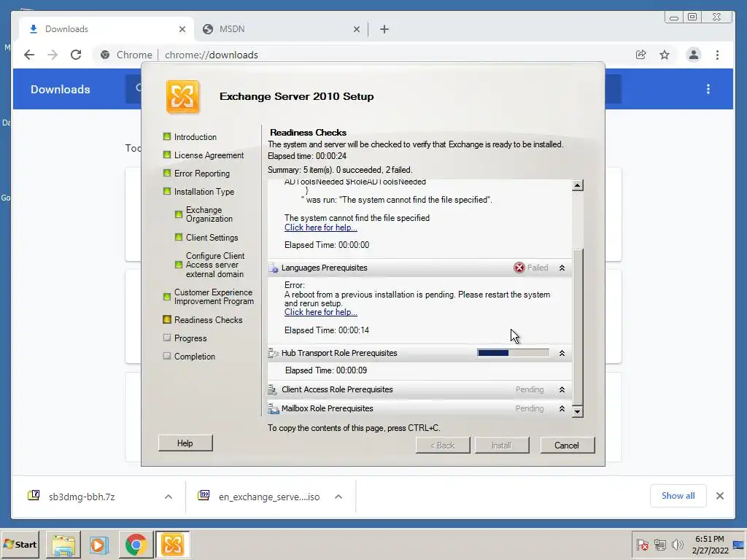The image size is (747, 560).
Task: Open Chrome three-dot main menu
Action: pyautogui.click(x=717, y=55)
